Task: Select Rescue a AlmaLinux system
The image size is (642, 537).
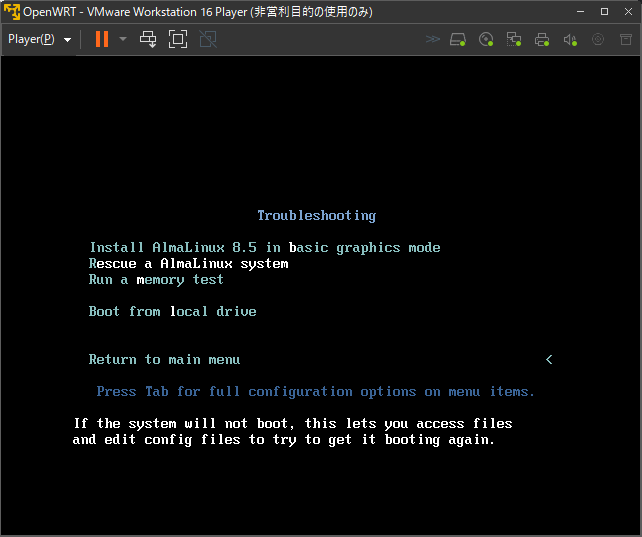Action: pos(188,264)
